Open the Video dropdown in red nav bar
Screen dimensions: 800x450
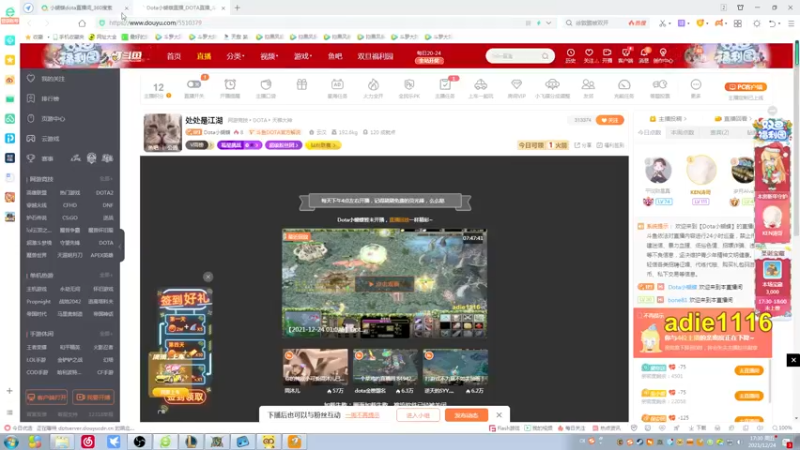tap(269, 56)
